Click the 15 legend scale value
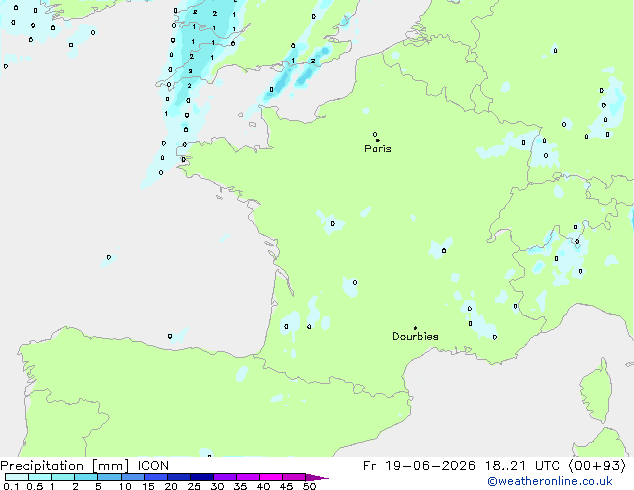 148,486
